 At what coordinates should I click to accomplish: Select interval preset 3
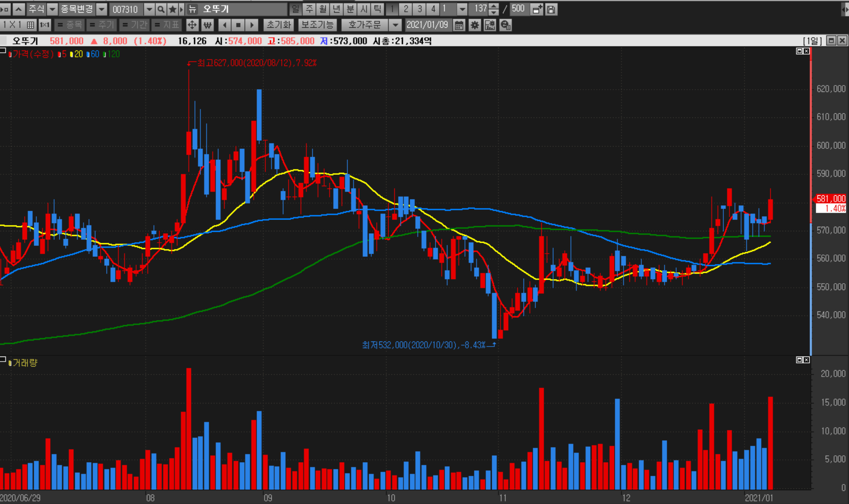[x=419, y=9]
